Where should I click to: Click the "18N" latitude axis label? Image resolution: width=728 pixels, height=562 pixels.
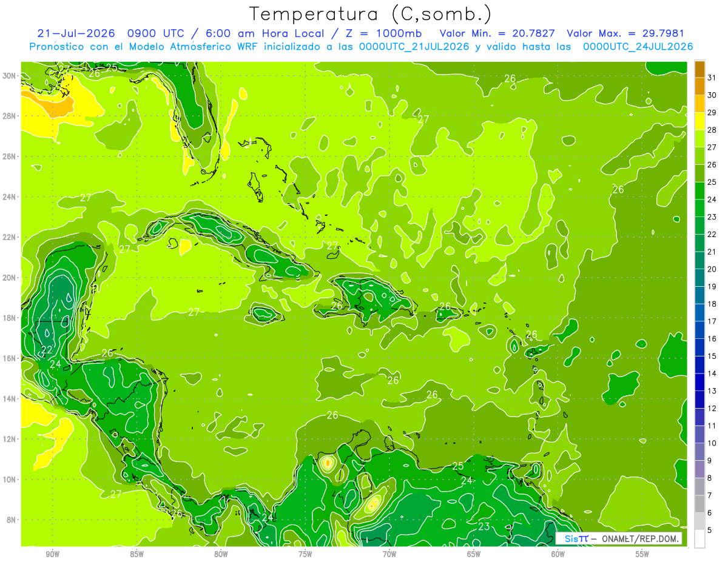8,318
